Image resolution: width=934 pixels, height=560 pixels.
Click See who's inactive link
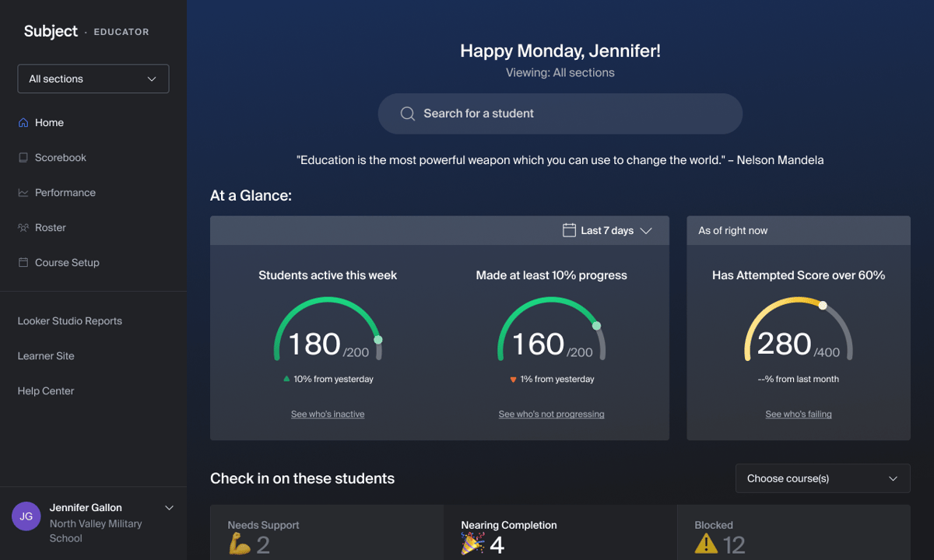[328, 415]
